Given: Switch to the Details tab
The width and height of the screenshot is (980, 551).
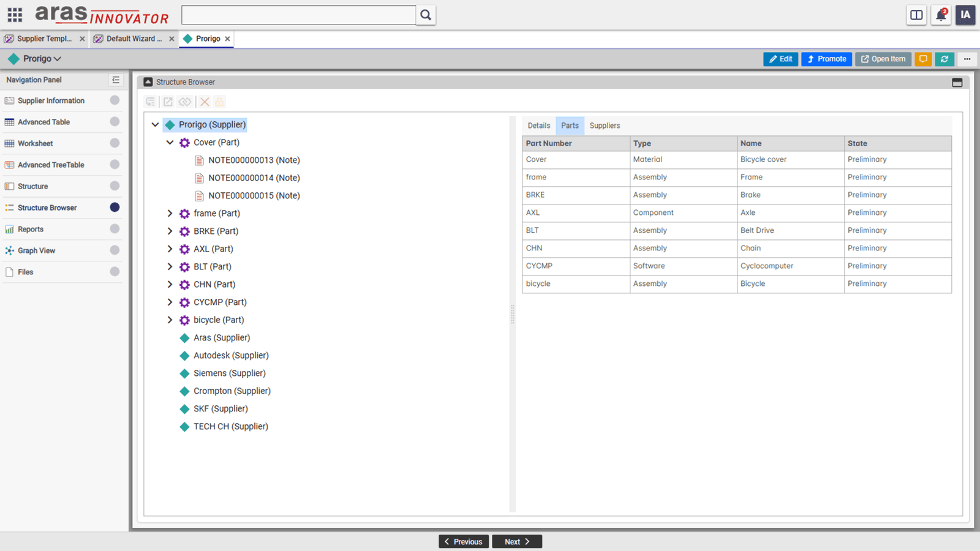Looking at the screenshot, I should click(x=539, y=126).
